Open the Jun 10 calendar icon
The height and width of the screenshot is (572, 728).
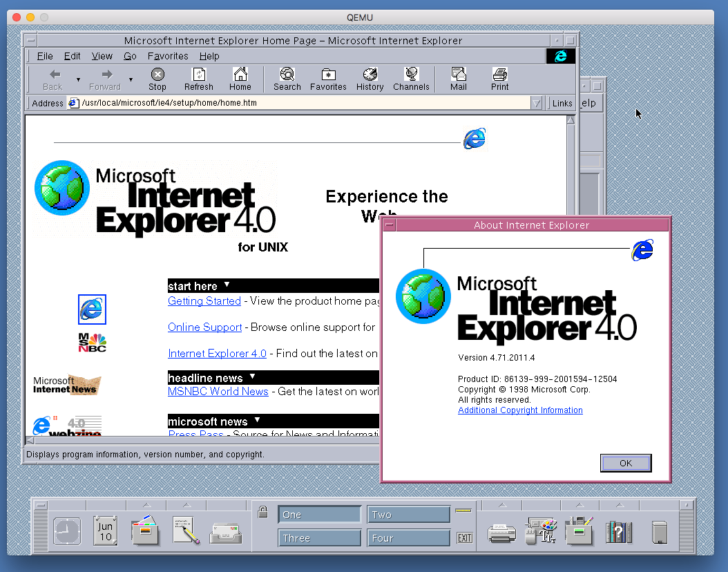coord(106,531)
